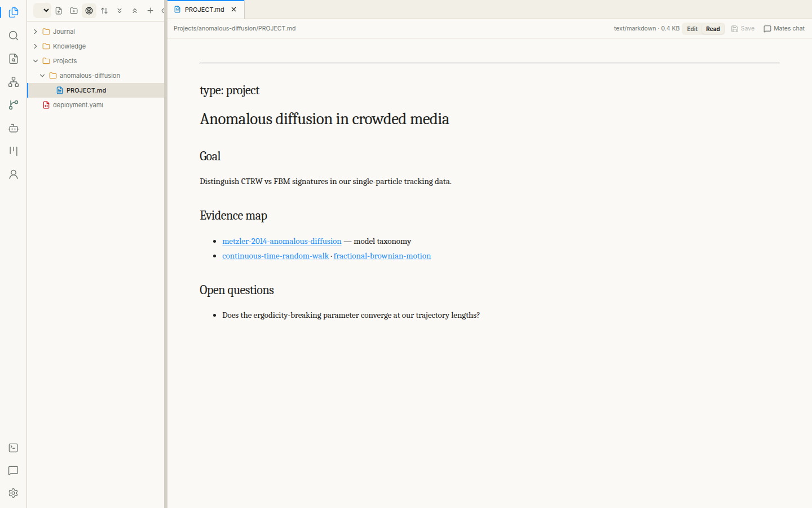The image size is (812, 508).
Task: Click the Save button
Action: point(743,28)
